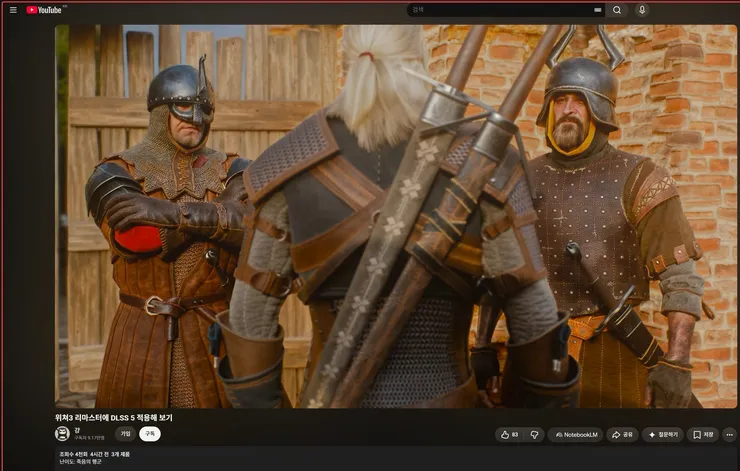Click the magnifier search button
The width and height of the screenshot is (740, 471).
617,10
